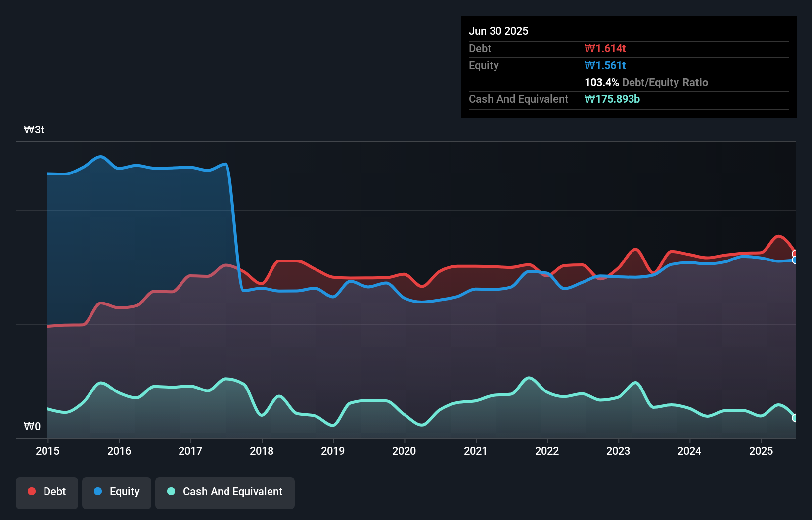Select the teal Cash endpoint marker on chart

tap(795, 418)
